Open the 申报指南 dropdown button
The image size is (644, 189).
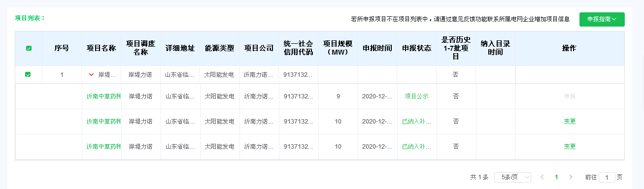[602, 19]
